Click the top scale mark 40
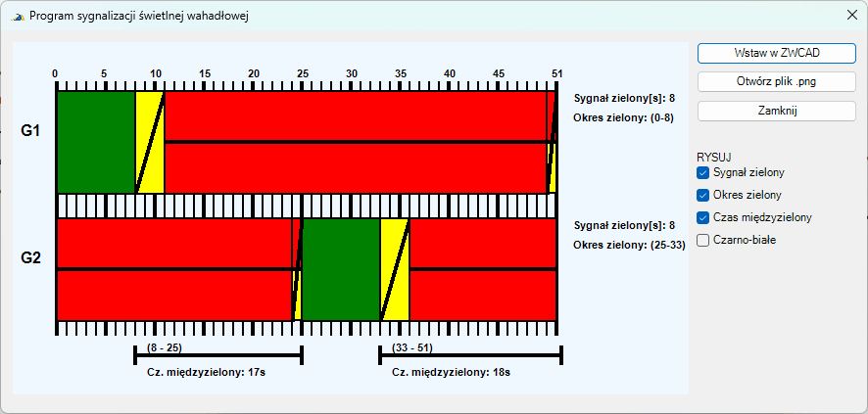The width and height of the screenshot is (868, 414). tap(450, 73)
